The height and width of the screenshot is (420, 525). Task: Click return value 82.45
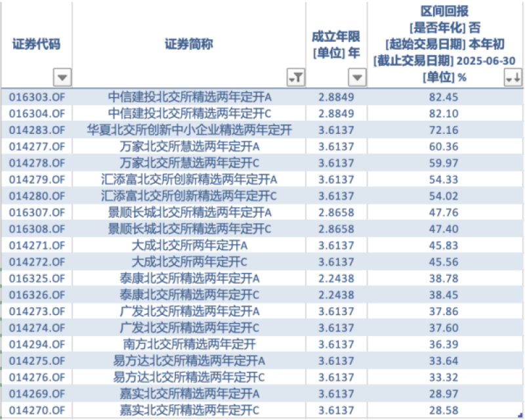click(444, 97)
